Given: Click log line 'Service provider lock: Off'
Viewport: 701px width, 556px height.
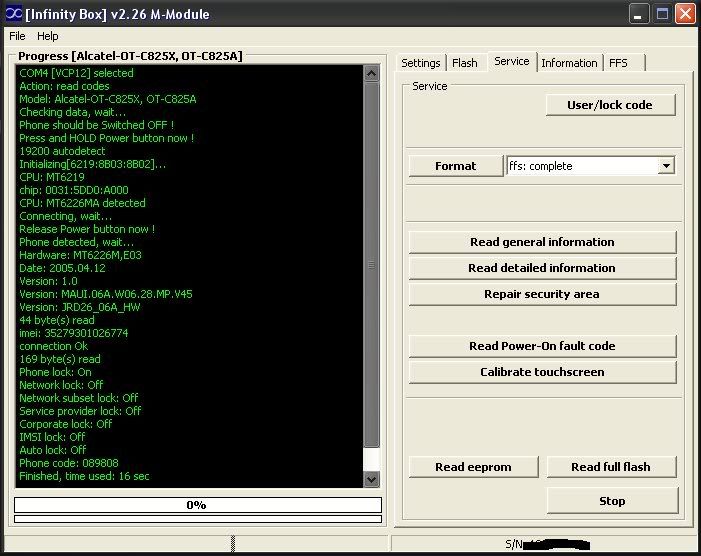Looking at the screenshot, I should coord(80,411).
